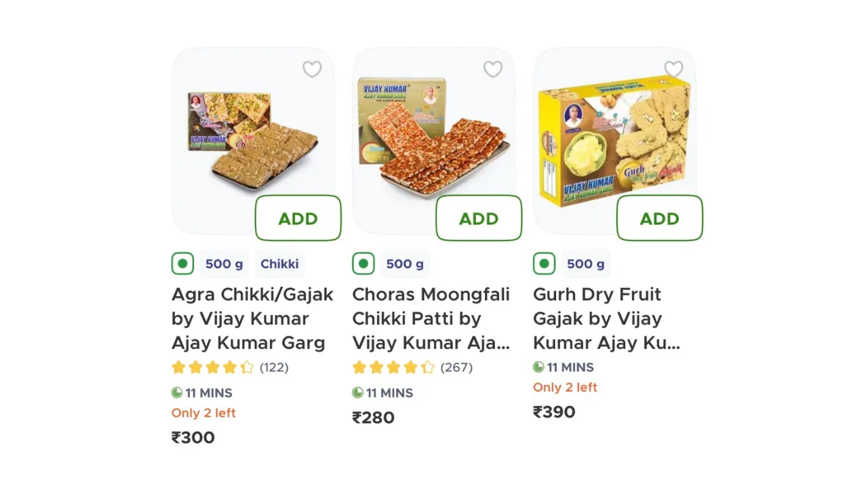
Task: Click the Gurh Dry Fruit vegetarian mark icon
Action: tap(544, 264)
